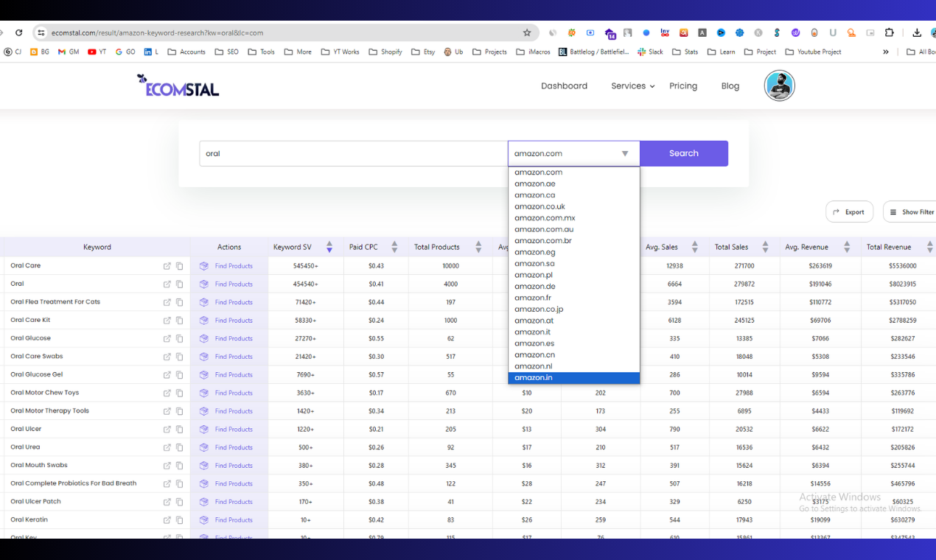This screenshot has height=560, width=936.
Task: Copy icon in Oral Care Kit row
Action: 179,321
